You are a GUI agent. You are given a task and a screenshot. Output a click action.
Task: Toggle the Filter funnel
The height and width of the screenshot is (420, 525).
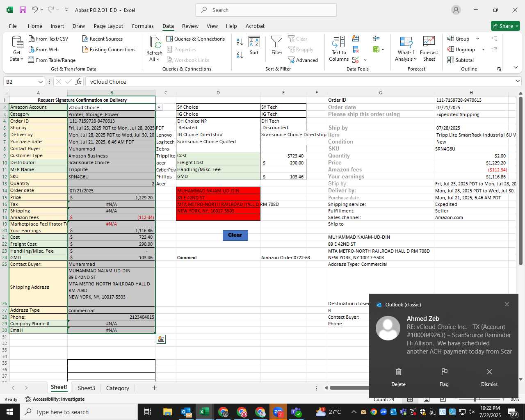(x=277, y=46)
